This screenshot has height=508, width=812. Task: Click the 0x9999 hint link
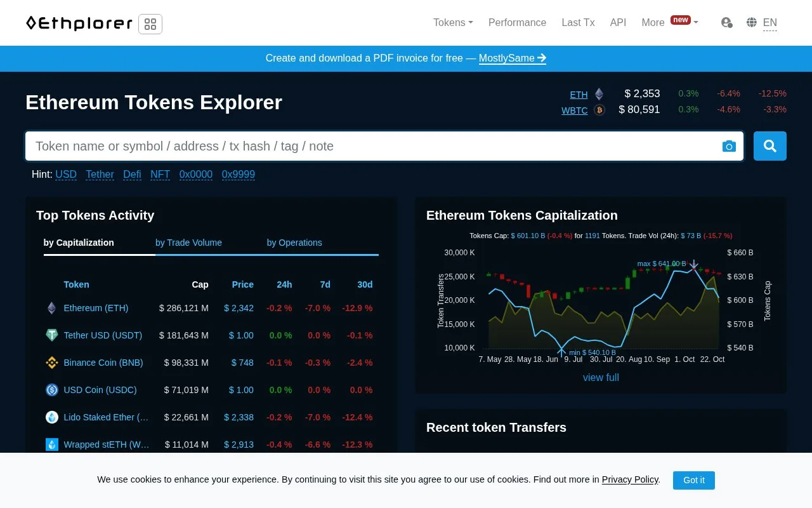coord(239,175)
